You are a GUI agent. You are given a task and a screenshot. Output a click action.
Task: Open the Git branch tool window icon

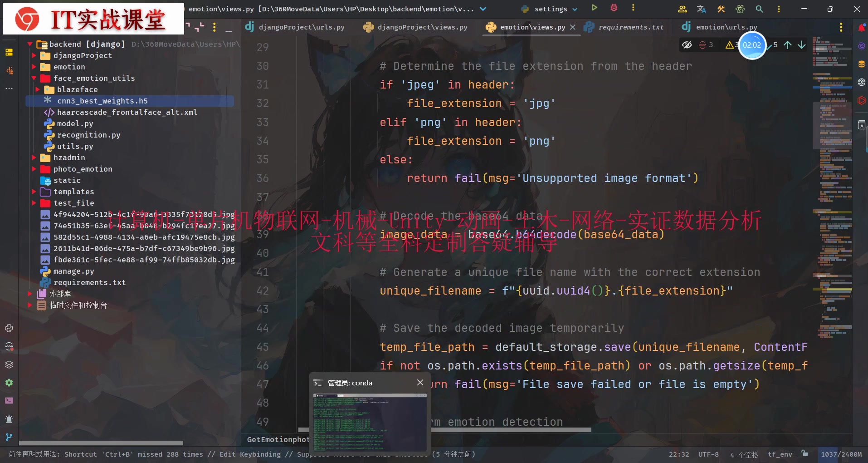9,437
